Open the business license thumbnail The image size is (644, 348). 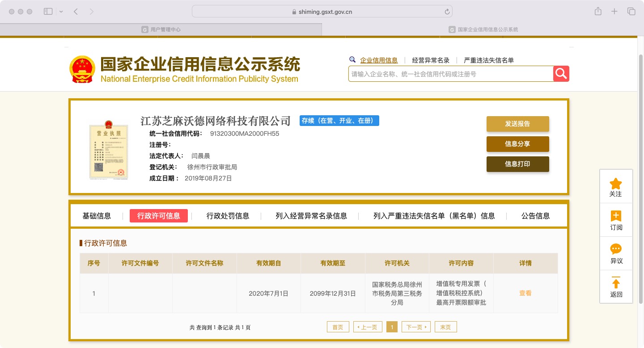coord(109,149)
